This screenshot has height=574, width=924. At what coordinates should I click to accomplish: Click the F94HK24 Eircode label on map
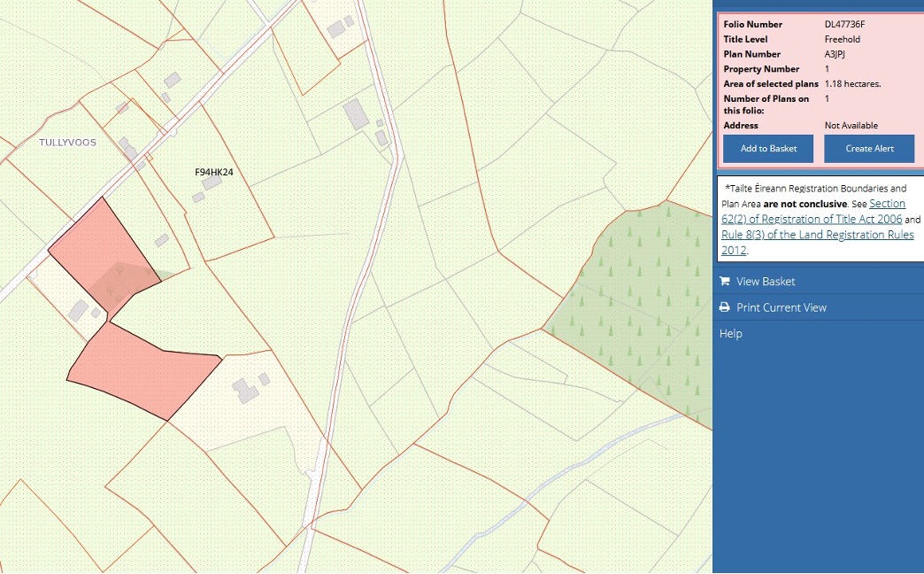(x=214, y=172)
